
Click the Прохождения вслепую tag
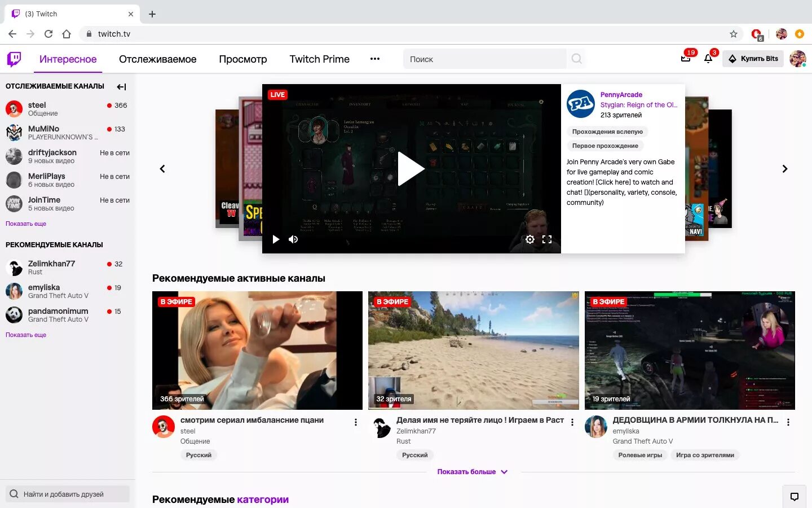click(x=607, y=132)
